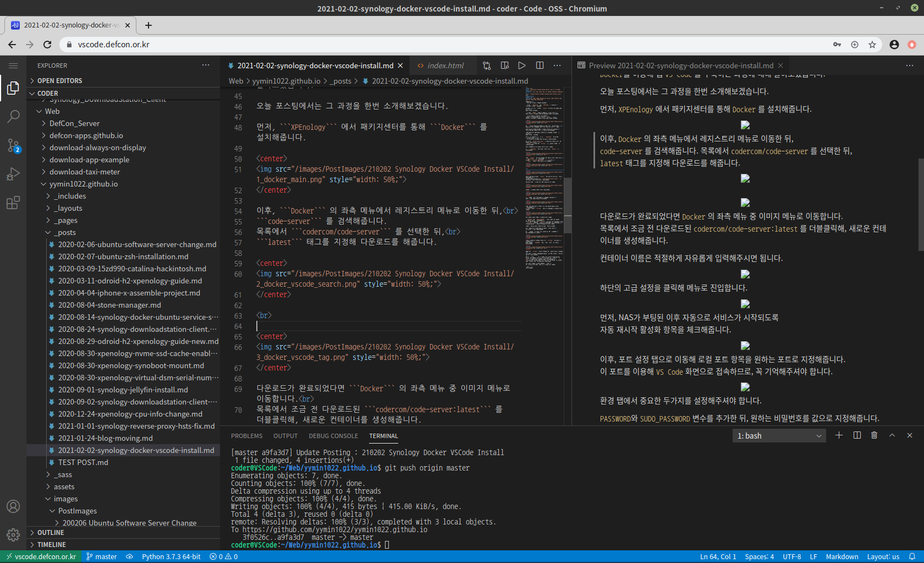Click the Open Changes compare icon
Screen dimensions: 924x563
[x=487, y=65]
